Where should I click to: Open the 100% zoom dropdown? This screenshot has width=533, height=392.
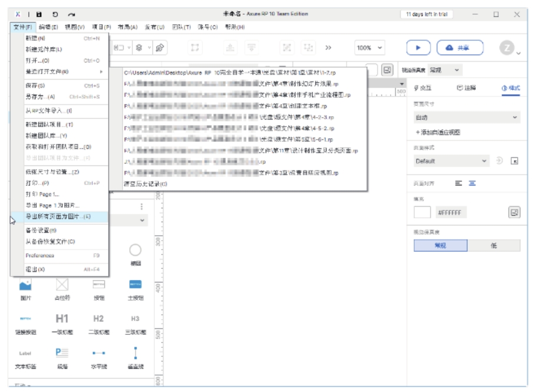tap(370, 48)
